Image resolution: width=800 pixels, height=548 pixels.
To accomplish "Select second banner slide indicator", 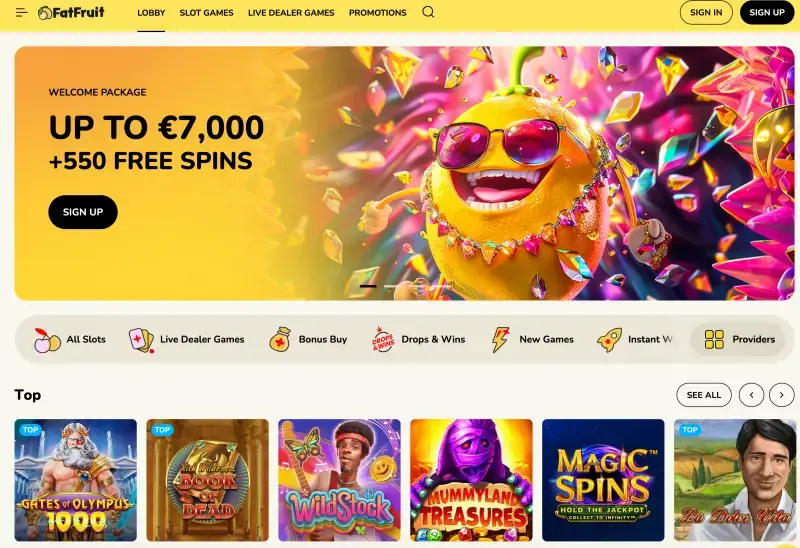I will [x=392, y=286].
